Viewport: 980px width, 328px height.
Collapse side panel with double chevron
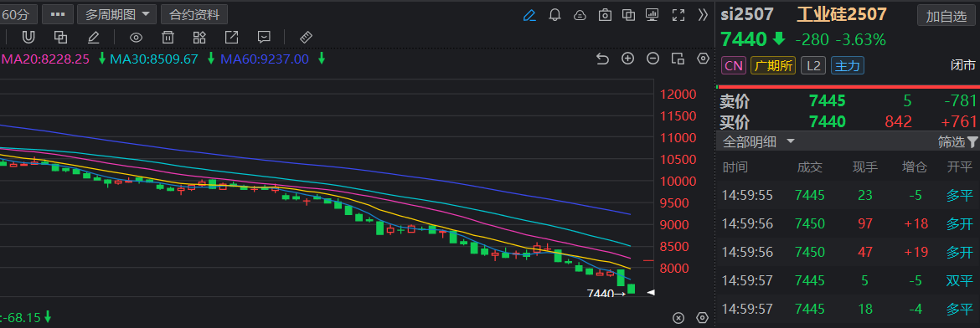pos(703,14)
